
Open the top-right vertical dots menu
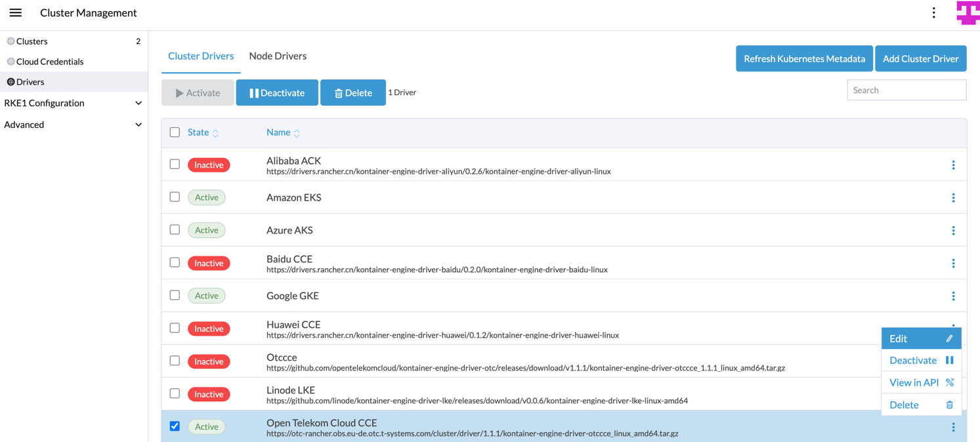(933, 12)
